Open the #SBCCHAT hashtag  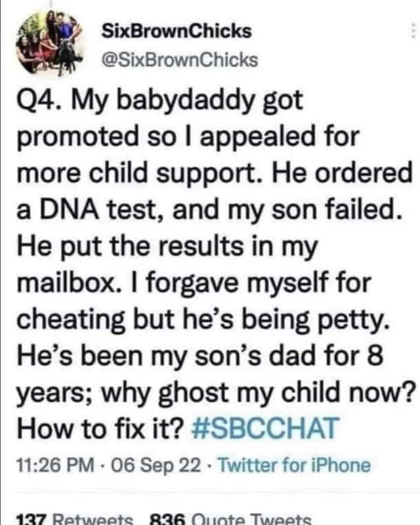pos(265,428)
